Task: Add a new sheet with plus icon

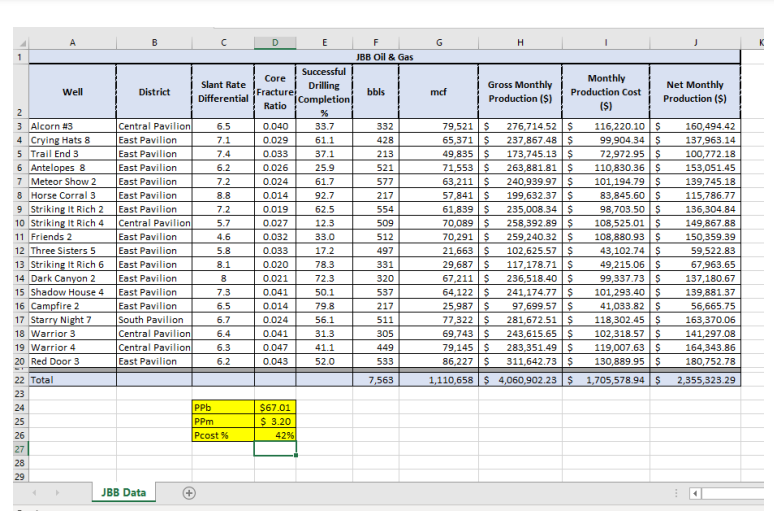Action: 189,493
